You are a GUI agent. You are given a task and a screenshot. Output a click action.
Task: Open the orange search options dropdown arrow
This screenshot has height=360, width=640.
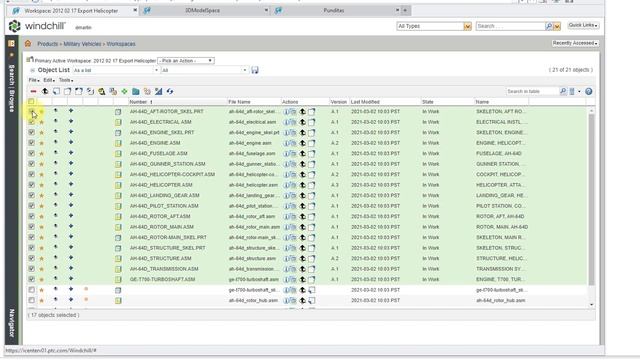pyautogui.click(x=557, y=27)
